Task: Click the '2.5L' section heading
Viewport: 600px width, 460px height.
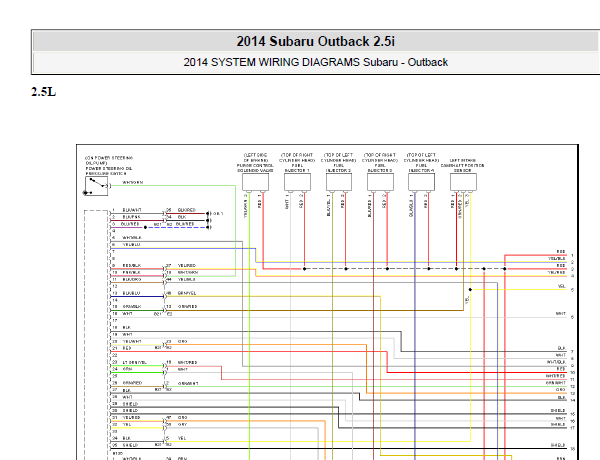Action: pos(44,92)
